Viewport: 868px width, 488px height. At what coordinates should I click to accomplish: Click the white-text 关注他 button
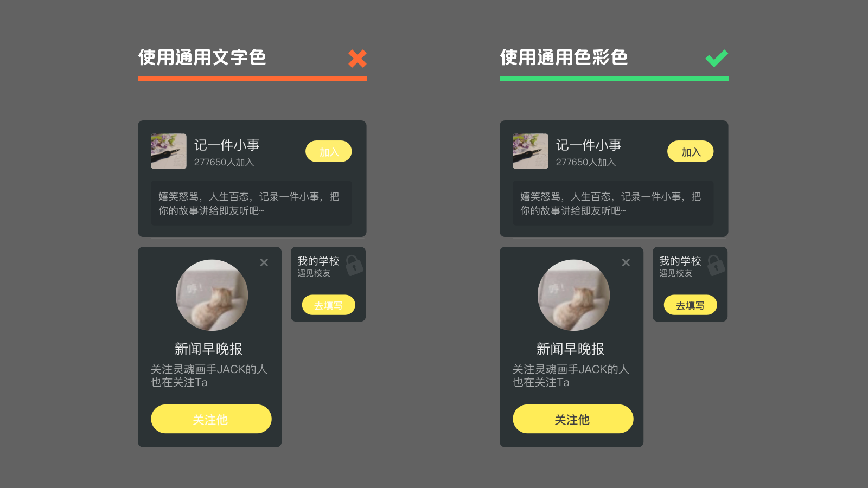(211, 419)
